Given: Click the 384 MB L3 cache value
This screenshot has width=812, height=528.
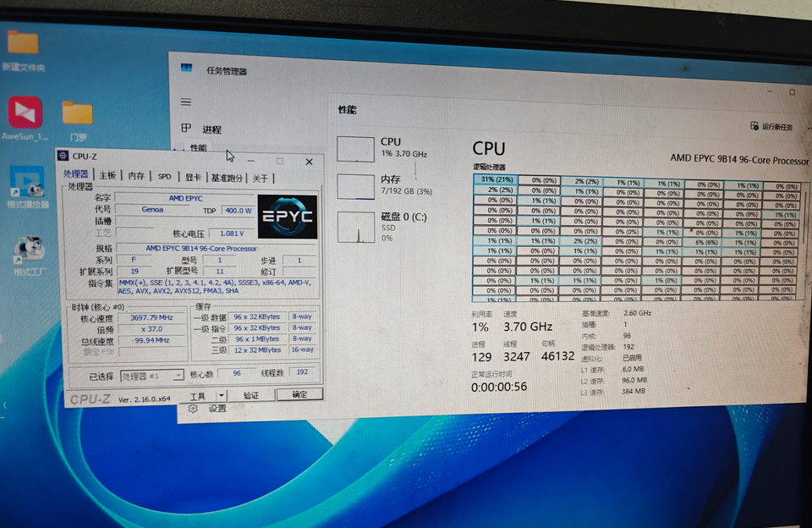Looking at the screenshot, I should [634, 391].
